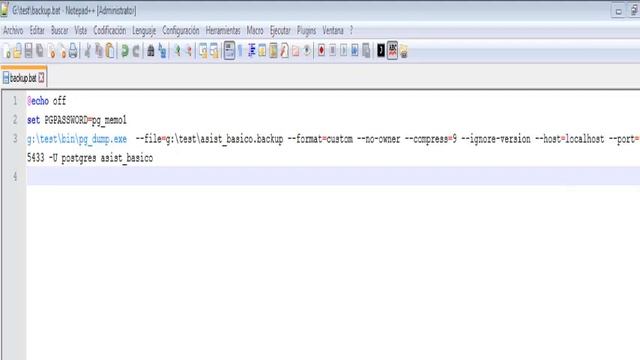This screenshot has width=640, height=360.
Task: Undo the last action with green arrow
Action: coord(125,51)
